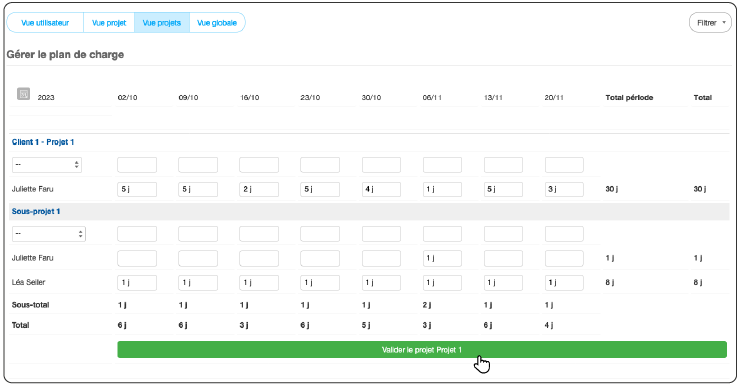Edit Juliette Faru's 16/10 field showing 2 j
Viewport: 742px width, 386px height.
tap(259, 189)
